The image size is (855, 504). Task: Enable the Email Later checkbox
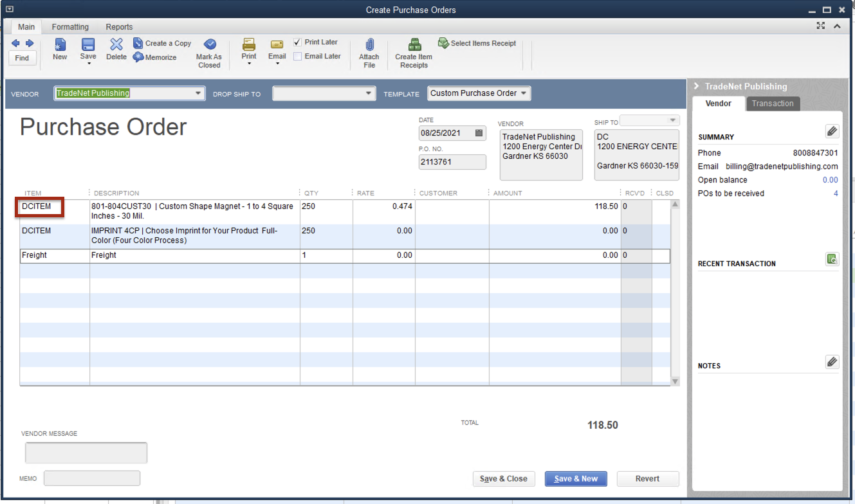(297, 57)
